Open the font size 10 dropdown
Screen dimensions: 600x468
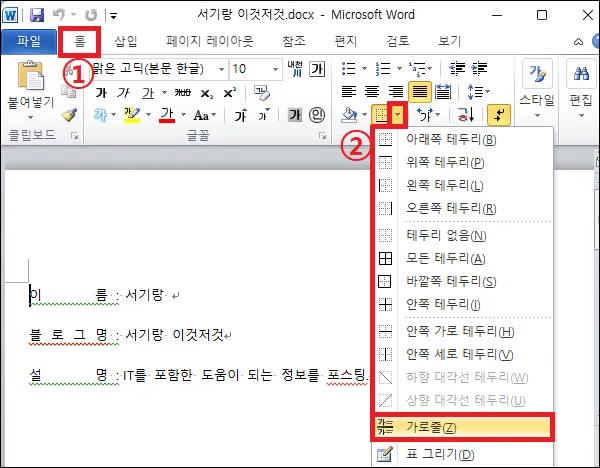(275, 70)
